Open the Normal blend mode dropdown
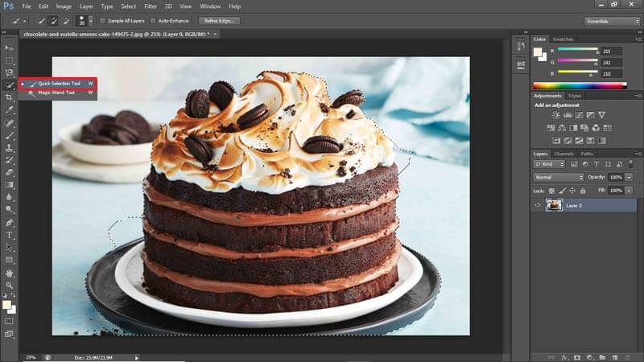This screenshot has width=644, height=362. tap(559, 177)
